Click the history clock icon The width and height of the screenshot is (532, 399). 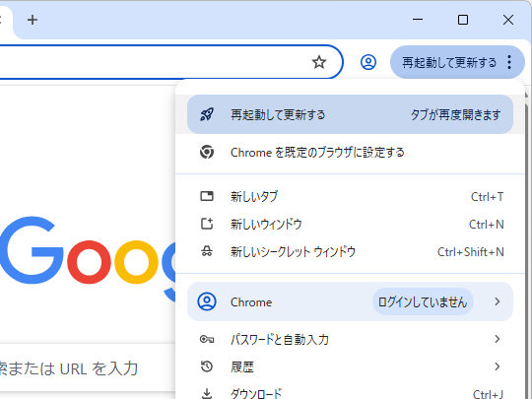[207, 366]
